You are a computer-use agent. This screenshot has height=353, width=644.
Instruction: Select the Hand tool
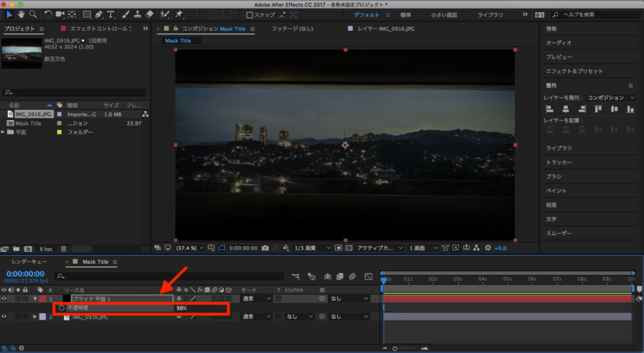click(x=21, y=14)
